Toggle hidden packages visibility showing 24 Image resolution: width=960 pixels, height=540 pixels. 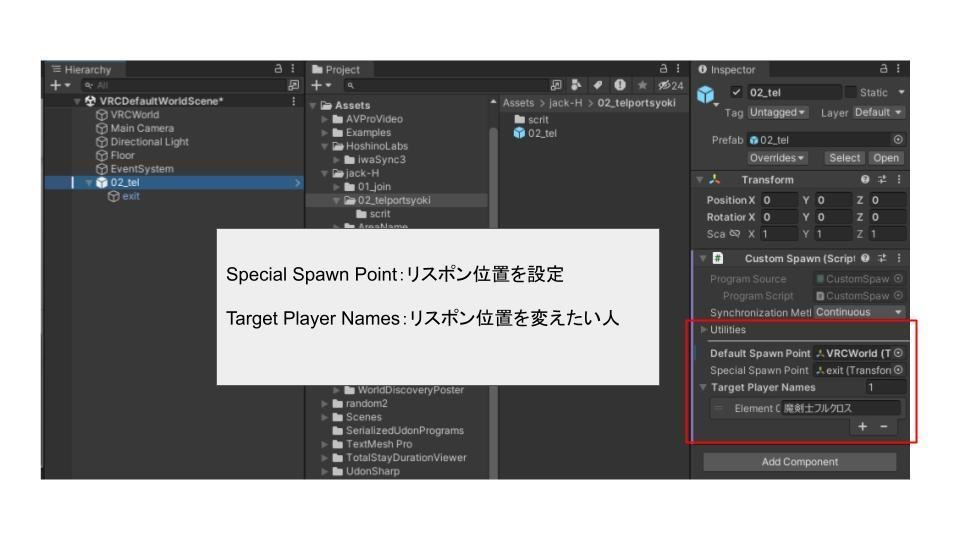coord(670,85)
